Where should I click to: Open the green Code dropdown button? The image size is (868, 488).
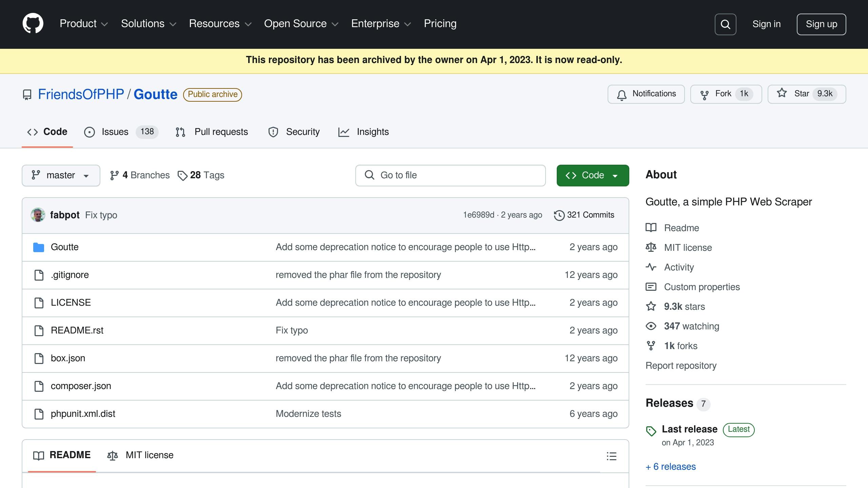click(x=593, y=176)
